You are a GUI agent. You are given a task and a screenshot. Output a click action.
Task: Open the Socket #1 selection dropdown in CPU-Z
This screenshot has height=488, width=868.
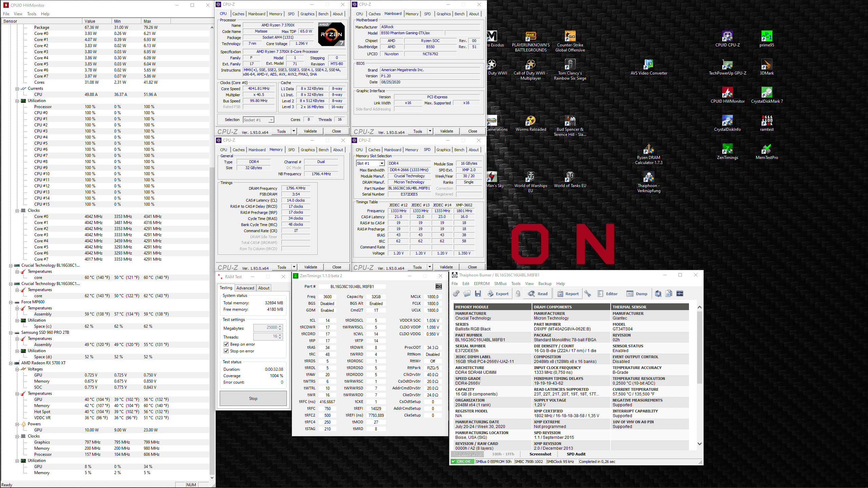tap(271, 120)
